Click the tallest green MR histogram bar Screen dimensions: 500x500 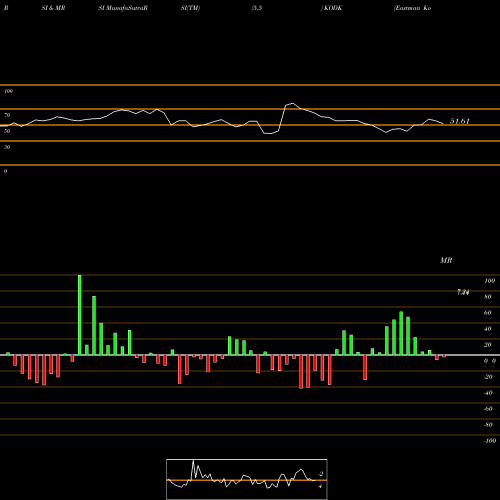[x=80, y=315]
